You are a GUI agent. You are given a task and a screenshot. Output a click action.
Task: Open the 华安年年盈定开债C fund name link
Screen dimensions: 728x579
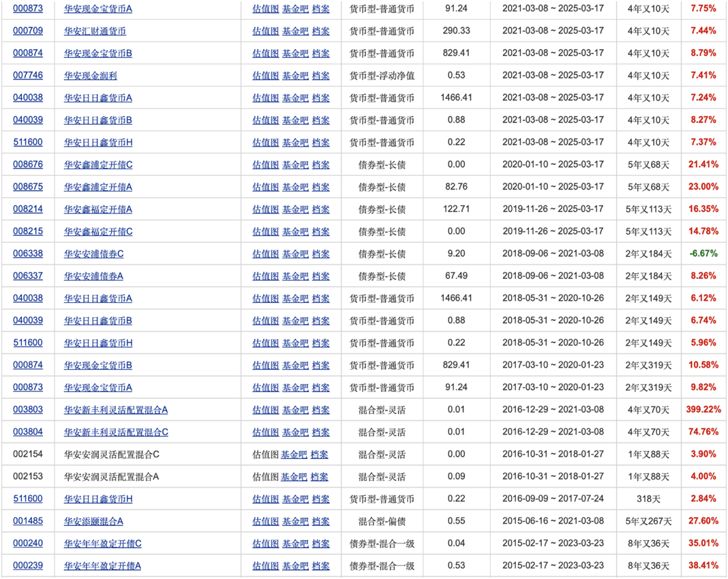click(x=102, y=544)
